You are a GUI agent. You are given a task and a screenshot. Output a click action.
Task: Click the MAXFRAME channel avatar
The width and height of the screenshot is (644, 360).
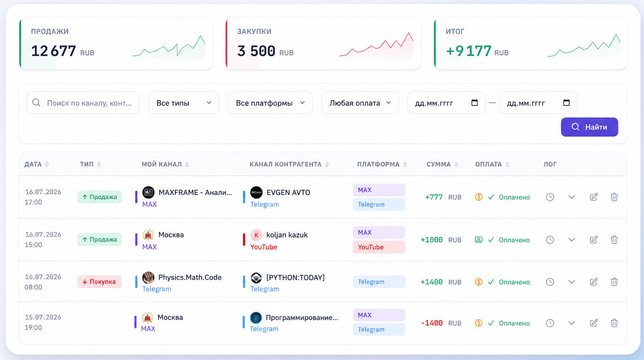click(x=148, y=192)
